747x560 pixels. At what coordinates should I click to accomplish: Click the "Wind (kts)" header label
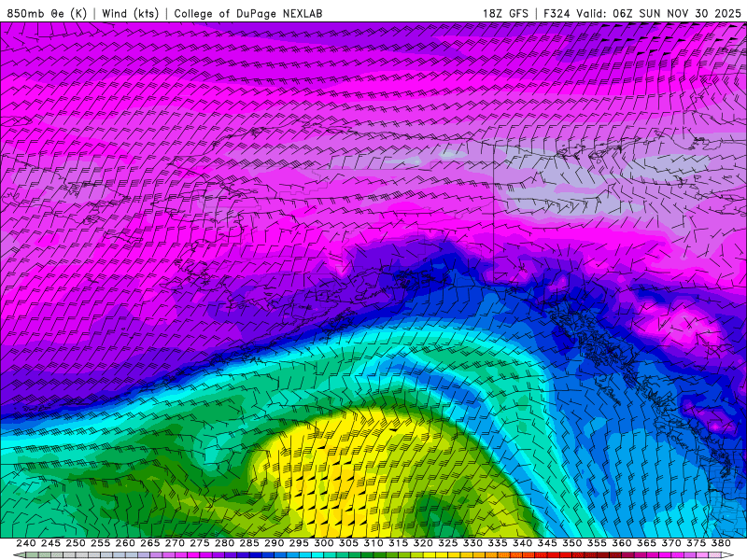click(130, 13)
